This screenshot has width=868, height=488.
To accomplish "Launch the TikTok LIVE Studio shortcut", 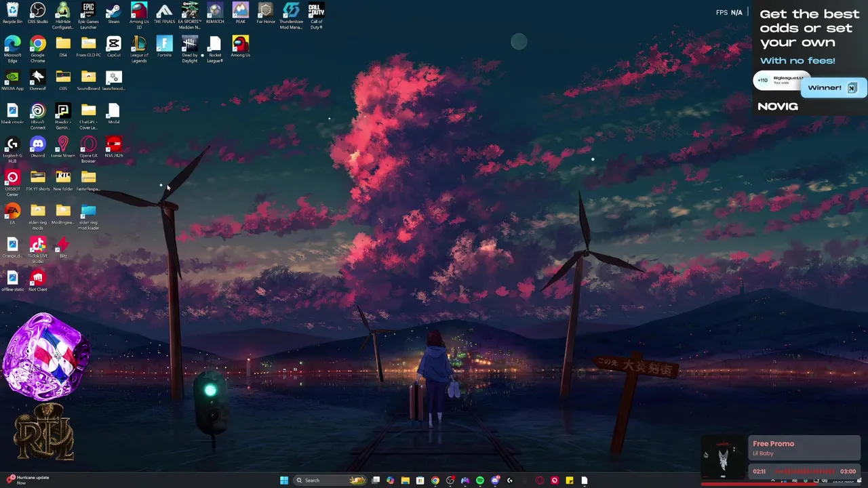I will (38, 251).
